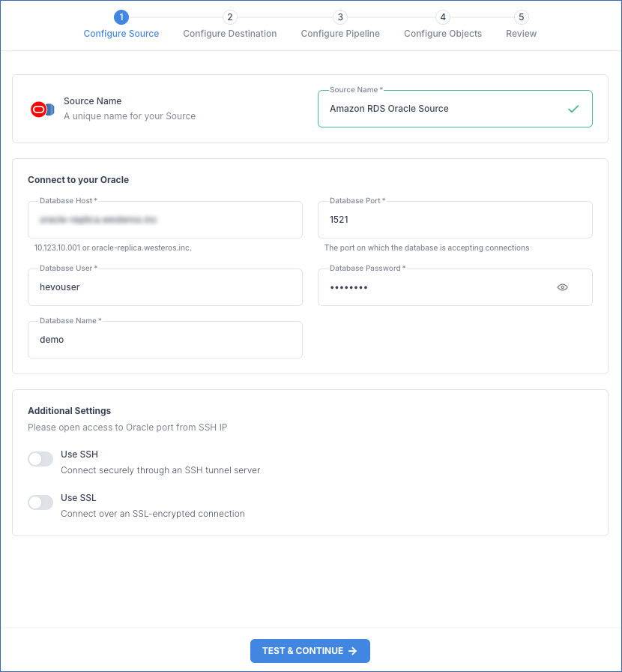Click step number 2 circle
The height and width of the screenshot is (672, 622).
[230, 17]
